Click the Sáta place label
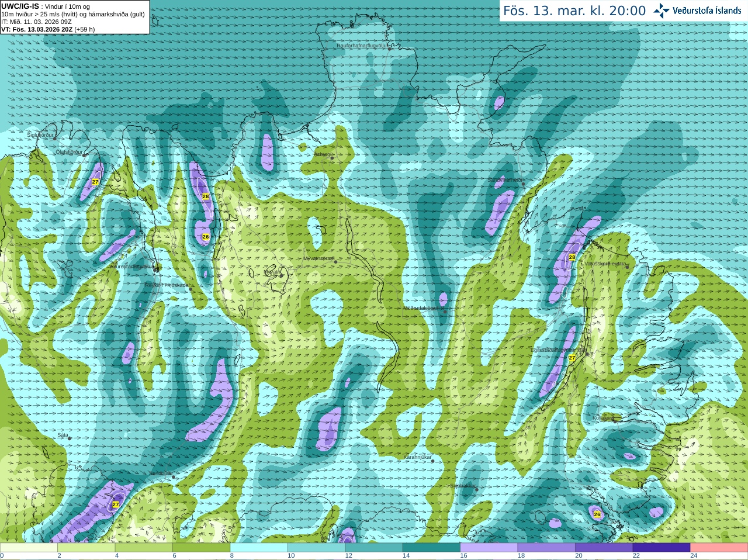The width and height of the screenshot is (748, 560). [x=63, y=435]
